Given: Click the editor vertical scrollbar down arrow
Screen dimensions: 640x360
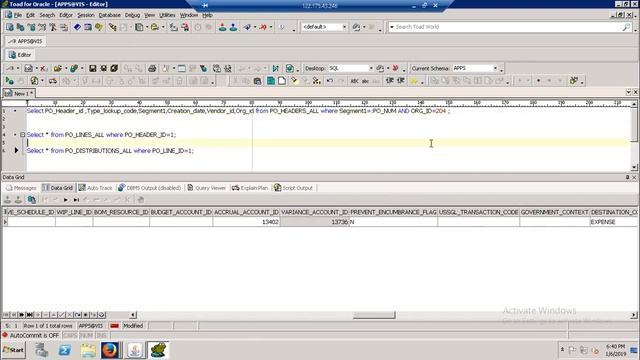Looking at the screenshot, I should (634, 167).
